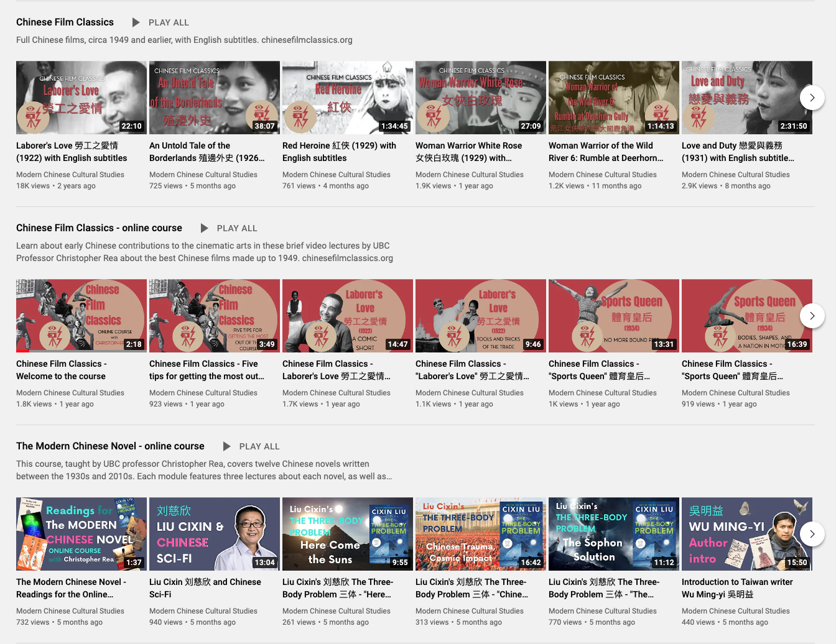Click the right arrow on the online course row

[812, 316]
